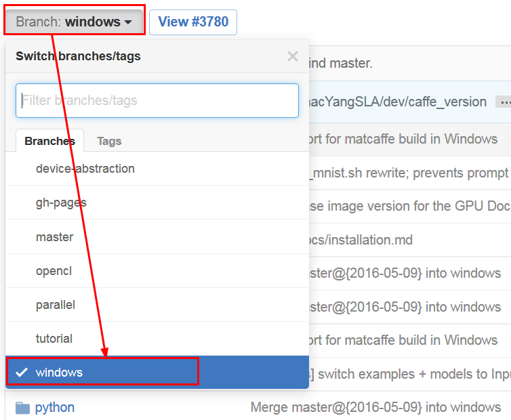Screen dimensions: 511x420
Task: Open the switch examples + models commit
Action: 410,374
